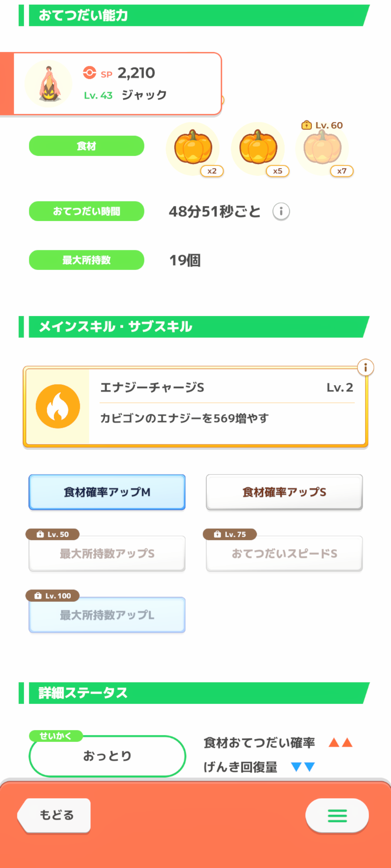Tap the 最大所持数 green label
The height and width of the screenshot is (868, 391).
tap(87, 260)
